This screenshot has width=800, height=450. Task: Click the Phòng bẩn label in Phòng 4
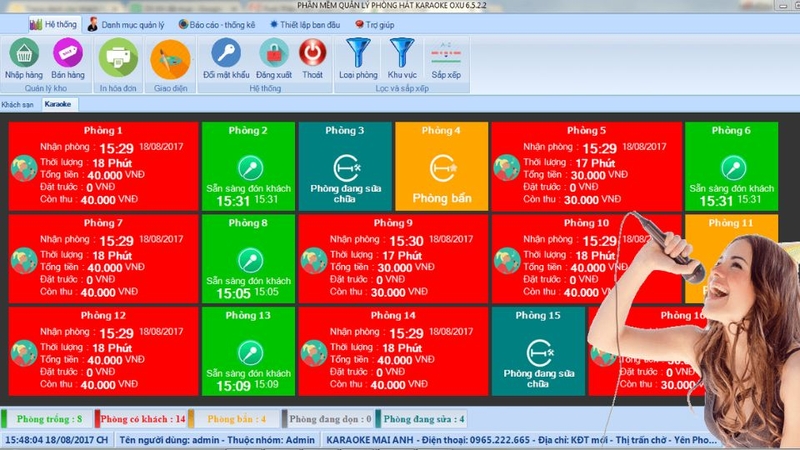pos(442,198)
